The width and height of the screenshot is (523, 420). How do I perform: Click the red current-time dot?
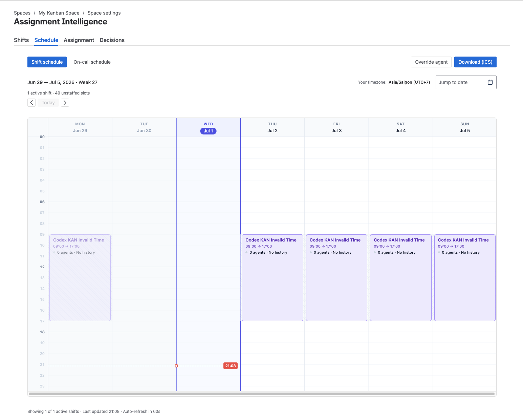click(176, 366)
